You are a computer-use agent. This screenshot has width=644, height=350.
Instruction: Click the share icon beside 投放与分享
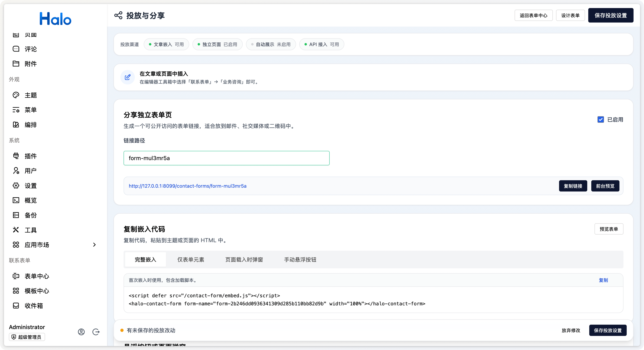tap(118, 15)
